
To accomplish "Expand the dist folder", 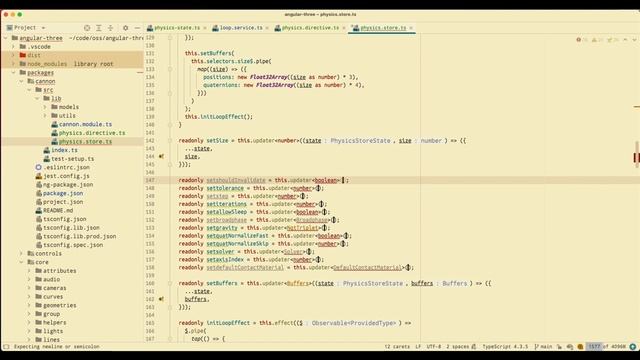I will pos(13,55).
